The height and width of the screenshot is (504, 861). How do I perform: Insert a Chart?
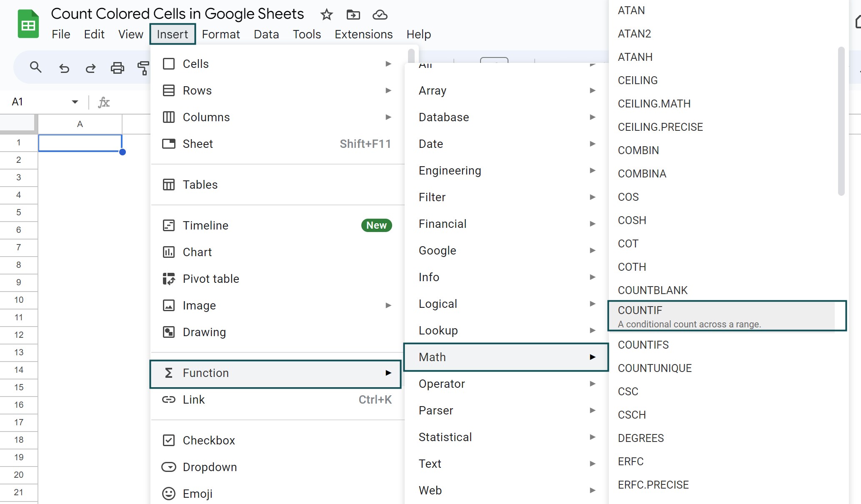point(277,252)
